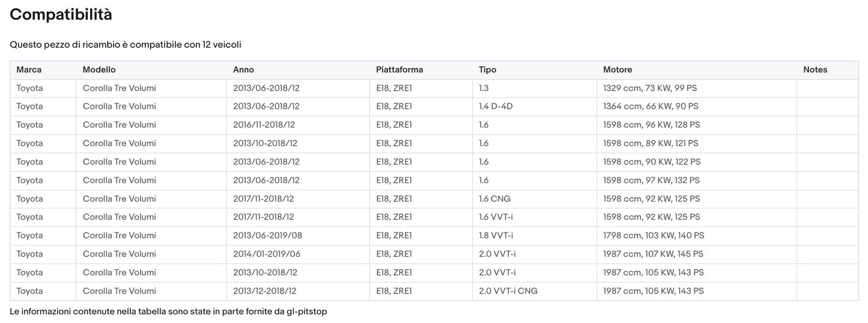Select the Anno column header

tap(243, 70)
